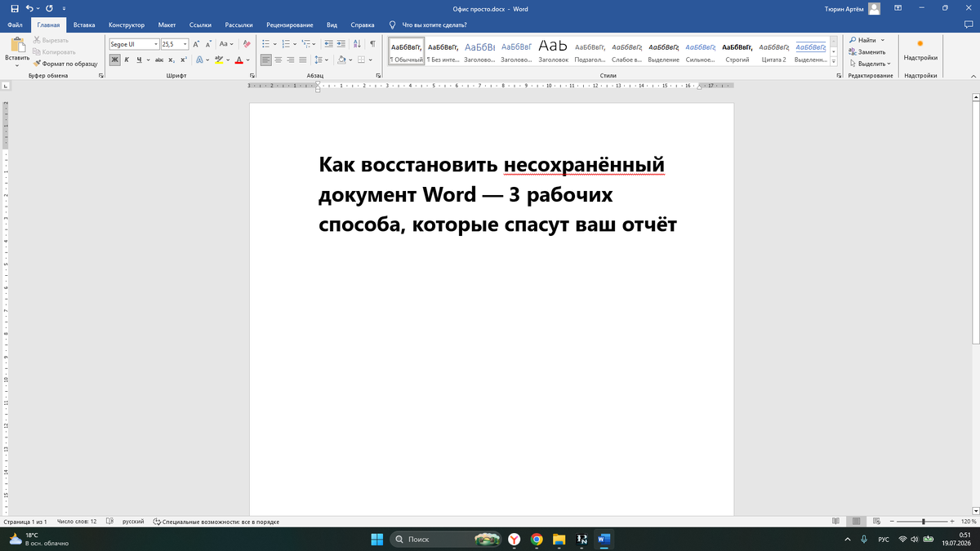Click the Найти button
The width and height of the screenshot is (980, 551).
(862, 40)
